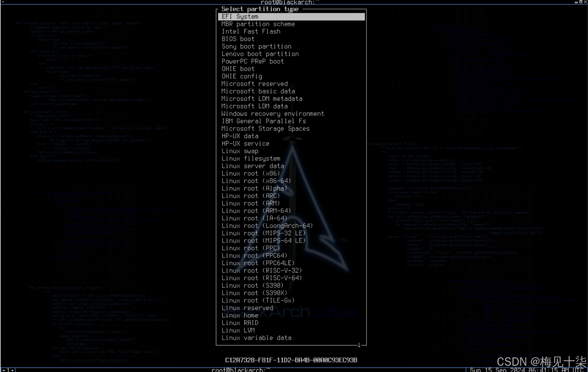
Task: Choose Linux RAID entry
Action: click(x=240, y=323)
